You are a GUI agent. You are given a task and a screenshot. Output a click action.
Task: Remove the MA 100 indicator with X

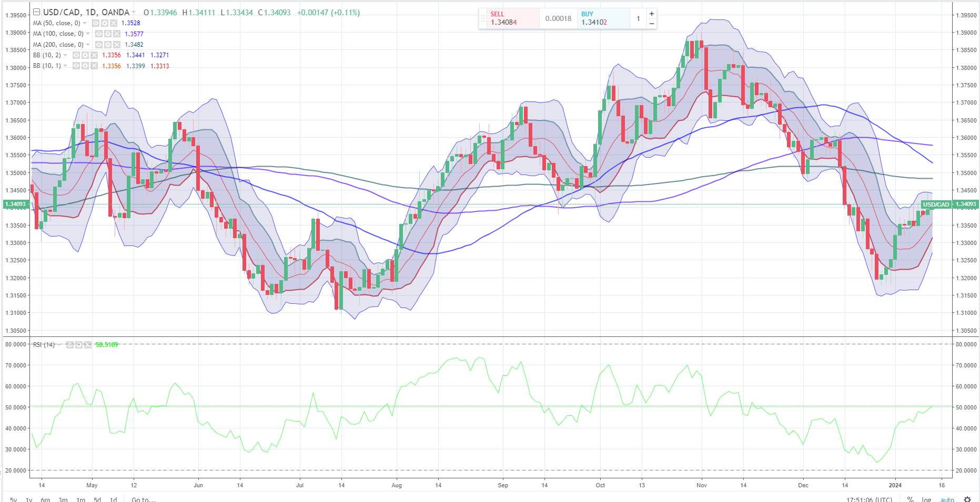tap(117, 34)
